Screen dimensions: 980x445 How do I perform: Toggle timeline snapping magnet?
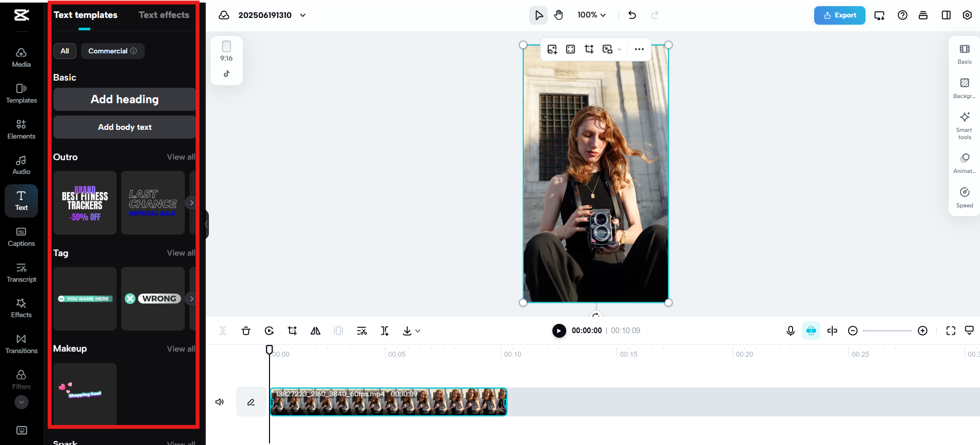[811, 331]
